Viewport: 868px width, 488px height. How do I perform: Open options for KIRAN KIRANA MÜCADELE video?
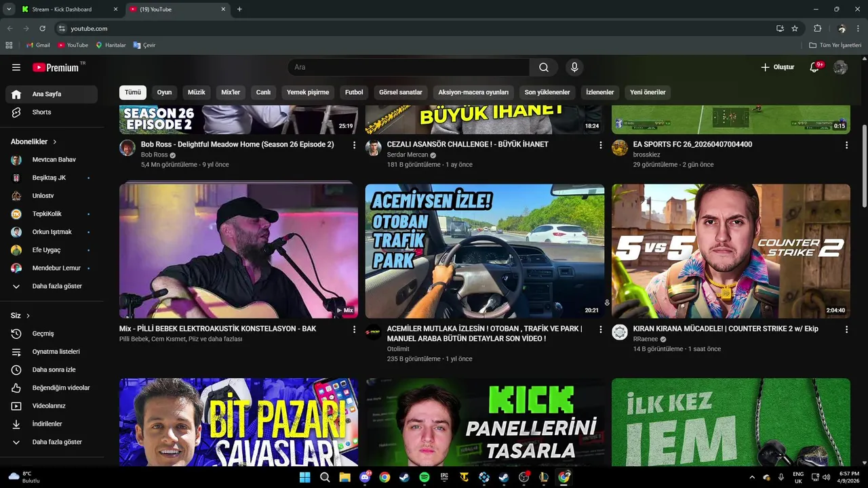[x=846, y=329]
